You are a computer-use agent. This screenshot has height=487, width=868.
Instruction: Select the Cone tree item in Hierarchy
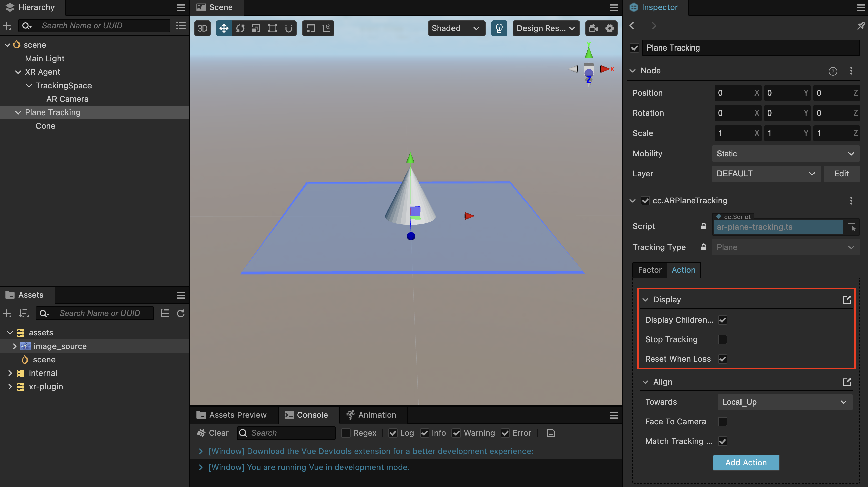pos(45,125)
